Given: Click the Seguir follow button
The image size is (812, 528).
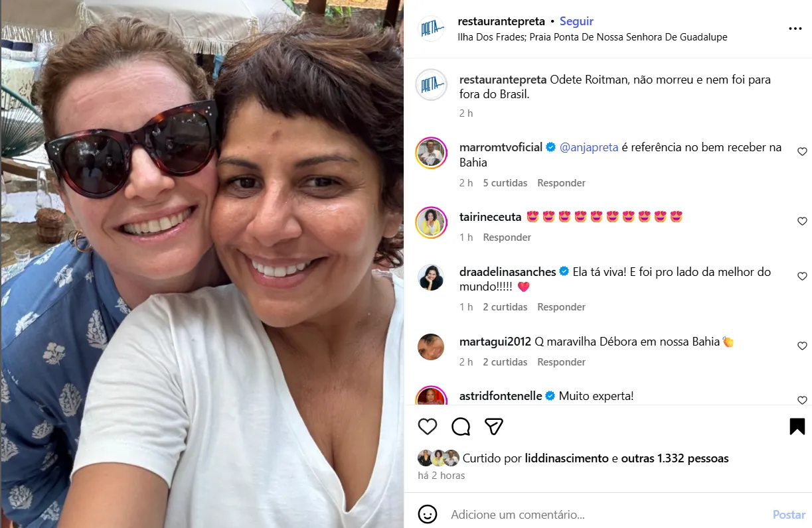Looking at the screenshot, I should (576, 22).
